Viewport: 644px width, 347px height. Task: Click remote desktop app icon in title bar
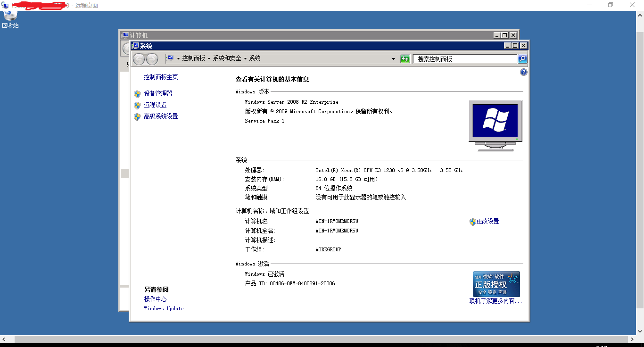[5, 5]
